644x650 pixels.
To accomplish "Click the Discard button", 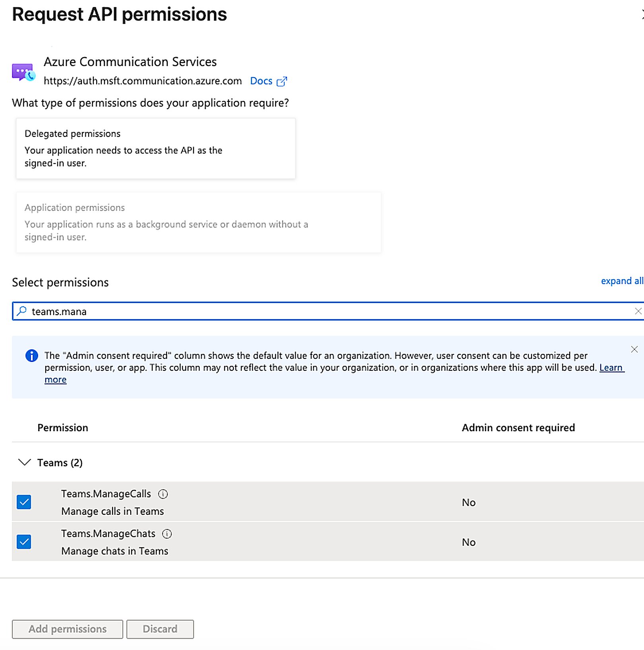I will pyautogui.click(x=160, y=629).
